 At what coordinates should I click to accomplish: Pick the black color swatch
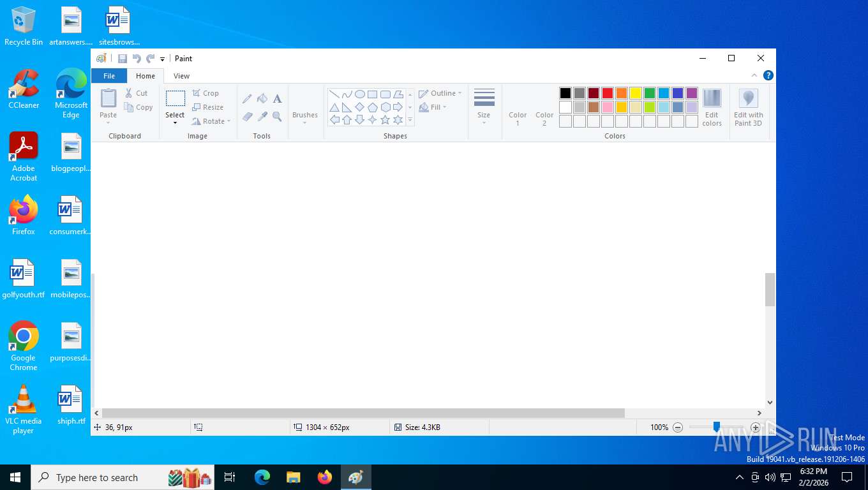coord(565,93)
